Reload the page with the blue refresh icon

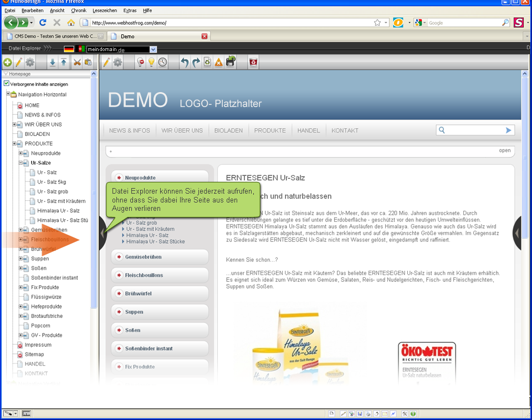click(43, 23)
